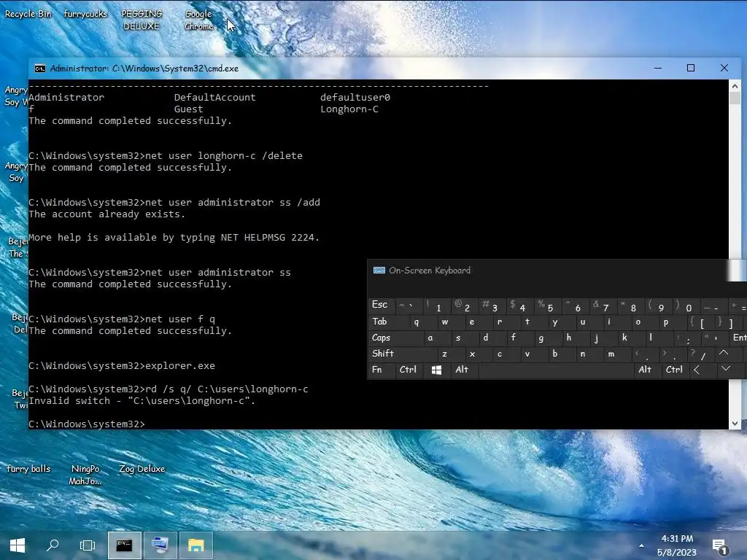The width and height of the screenshot is (747, 560).
Task: Click the 'explorer.exe' command line
Action: pos(122,366)
